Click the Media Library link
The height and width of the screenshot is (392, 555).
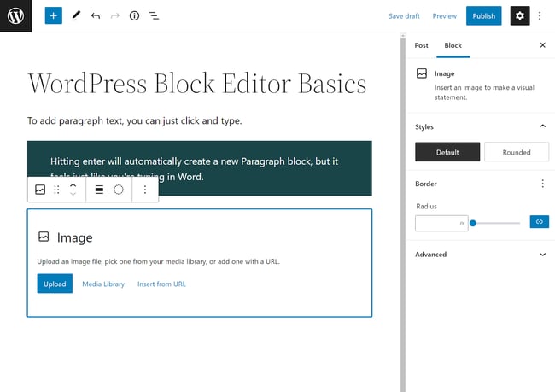tap(103, 284)
